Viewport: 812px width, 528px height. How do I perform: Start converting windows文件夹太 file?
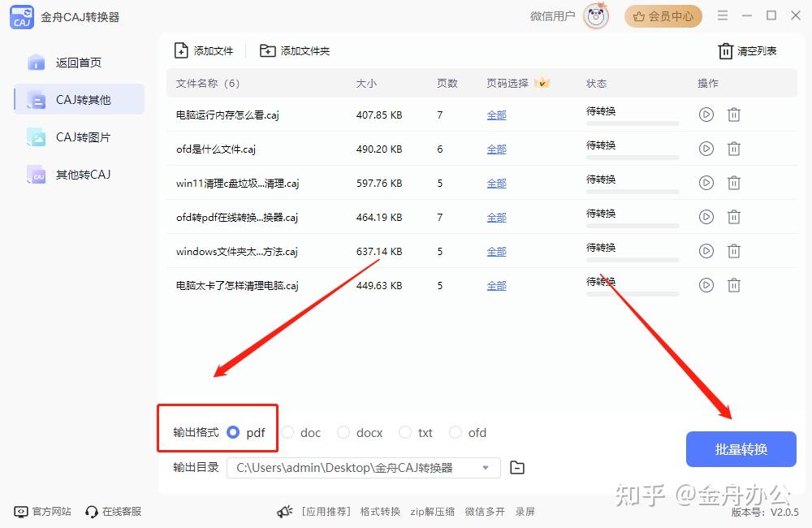coord(706,251)
